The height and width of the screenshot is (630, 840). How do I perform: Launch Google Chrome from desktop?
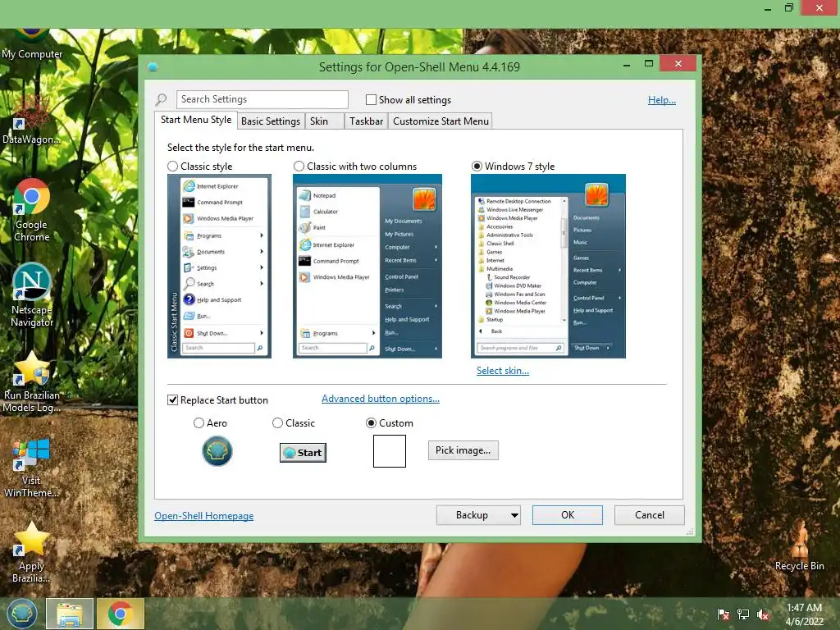tap(32, 210)
